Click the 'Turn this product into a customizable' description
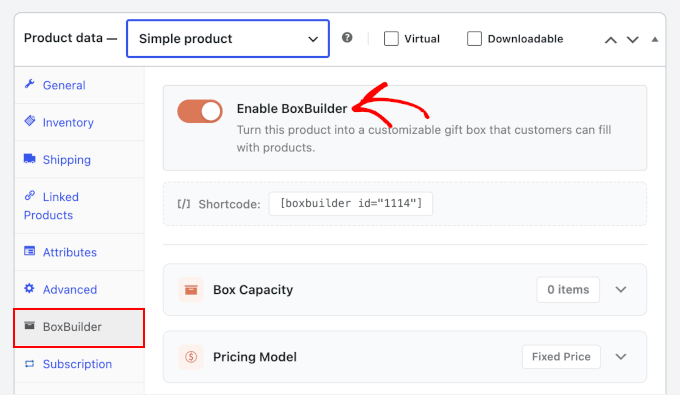Image resolution: width=680 pixels, height=395 pixels. (x=424, y=139)
